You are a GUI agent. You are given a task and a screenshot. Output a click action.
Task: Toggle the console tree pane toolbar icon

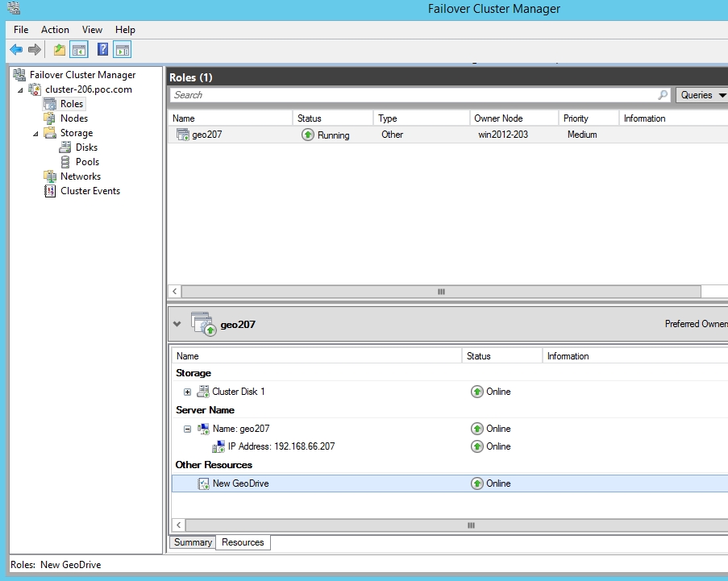(x=79, y=49)
